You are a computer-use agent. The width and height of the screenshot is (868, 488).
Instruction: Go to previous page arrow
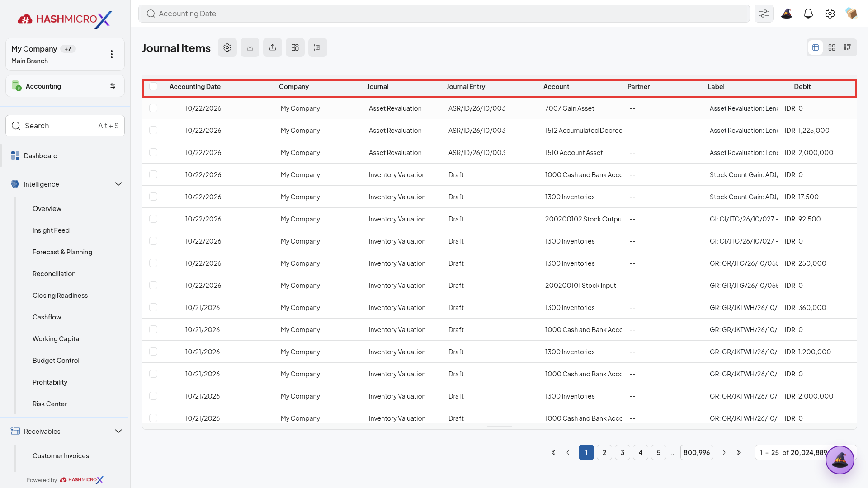[568, 452]
